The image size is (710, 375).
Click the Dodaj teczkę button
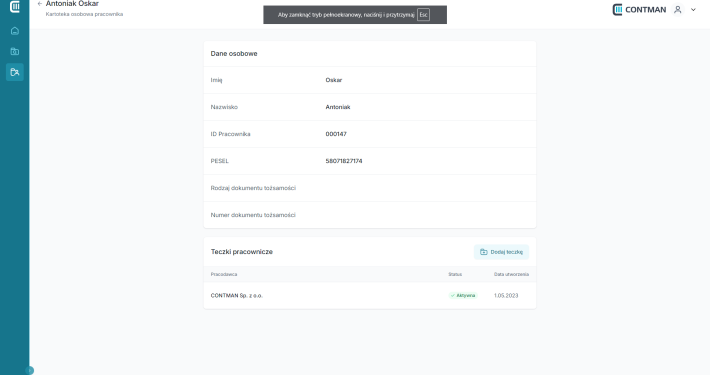click(501, 252)
